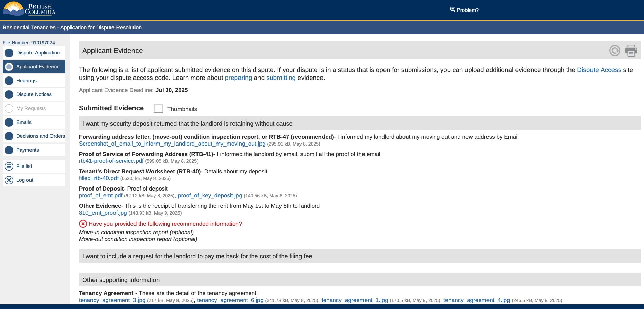
Task: Click the Hearings circle icon
Action: 9,81
